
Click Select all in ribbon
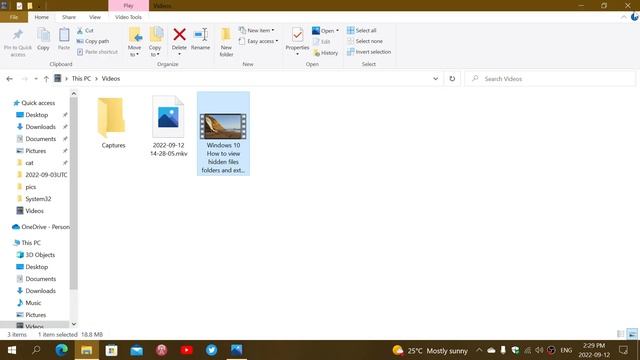[362, 31]
